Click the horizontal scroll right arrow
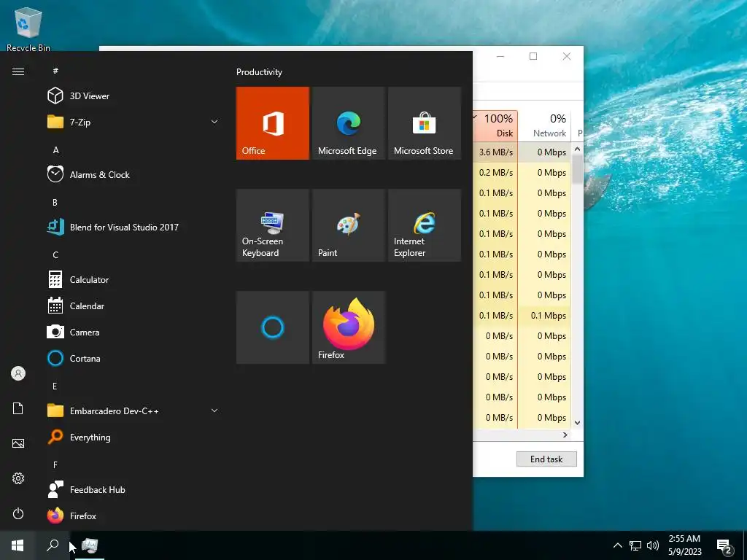The width and height of the screenshot is (747, 560). coord(565,435)
